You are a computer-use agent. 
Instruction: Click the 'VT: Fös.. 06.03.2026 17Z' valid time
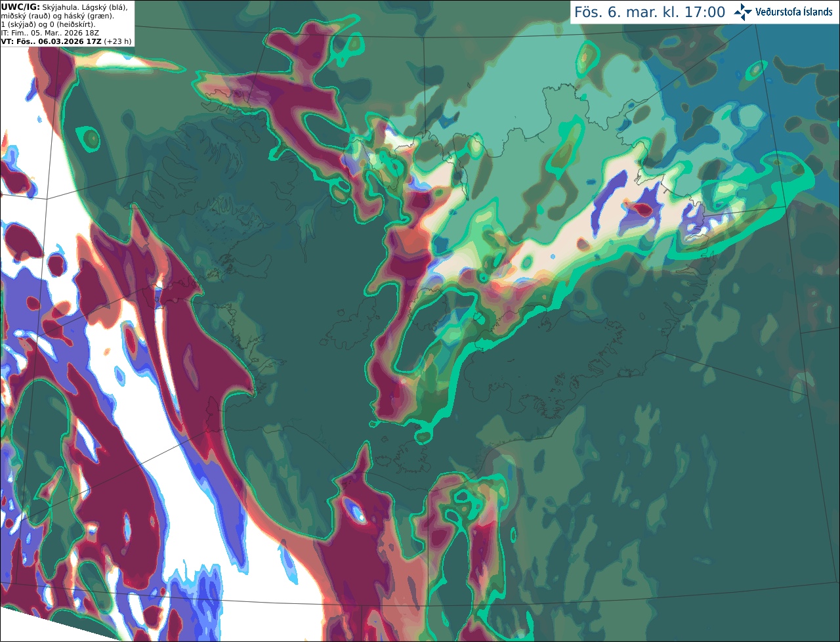[51, 41]
